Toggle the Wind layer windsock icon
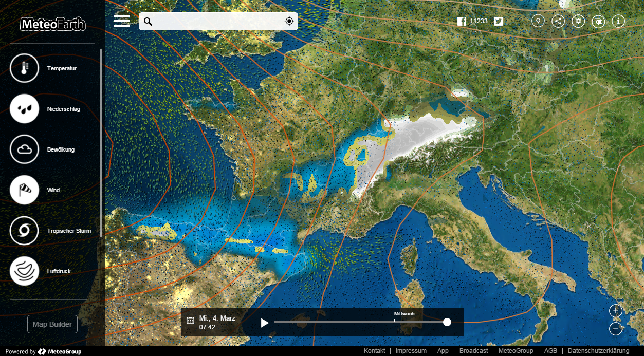 click(24, 190)
